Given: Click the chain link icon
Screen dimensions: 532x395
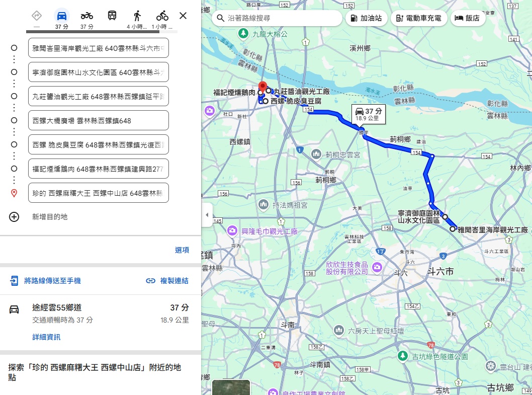Looking at the screenshot, I should pos(151,281).
